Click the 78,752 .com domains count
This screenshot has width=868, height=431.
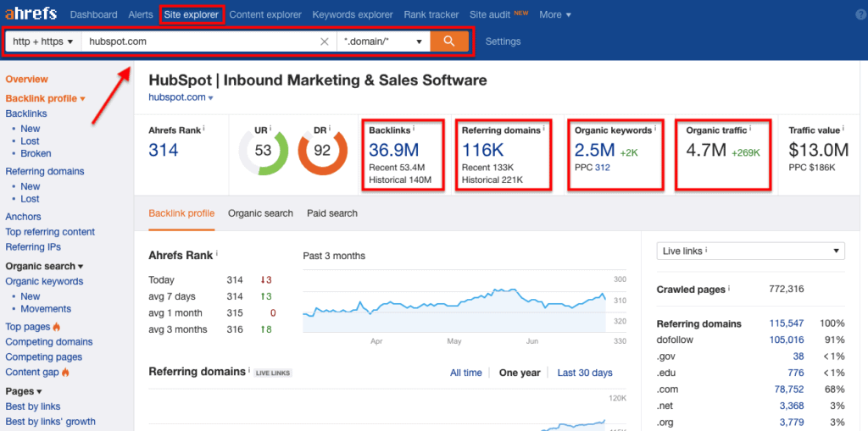click(x=789, y=389)
